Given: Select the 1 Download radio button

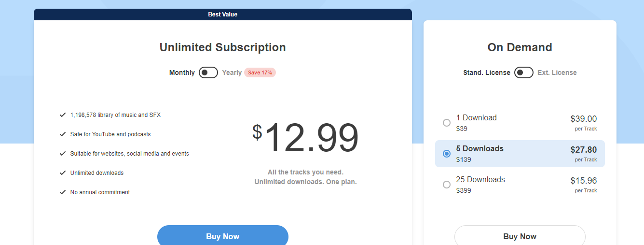Looking at the screenshot, I should click(447, 123).
